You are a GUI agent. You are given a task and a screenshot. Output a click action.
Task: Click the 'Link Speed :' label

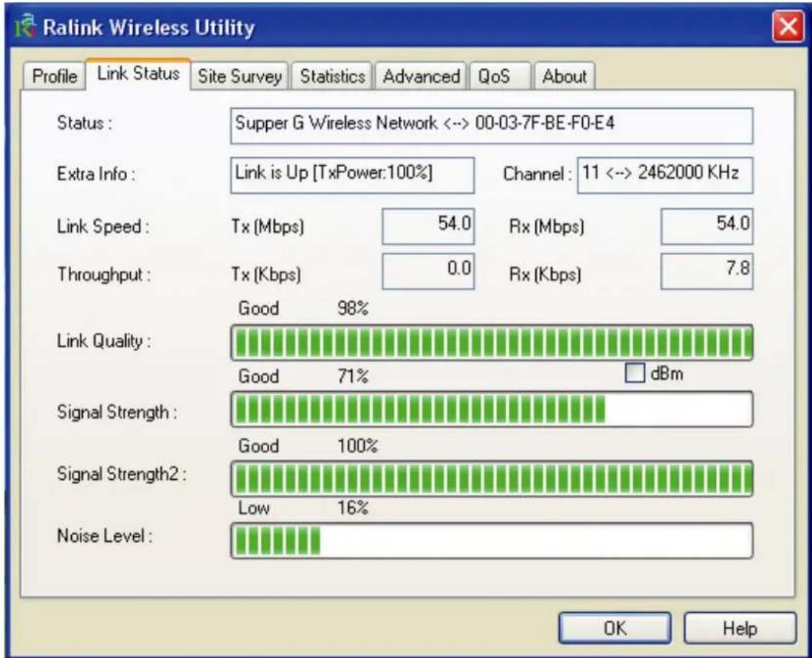103,227
